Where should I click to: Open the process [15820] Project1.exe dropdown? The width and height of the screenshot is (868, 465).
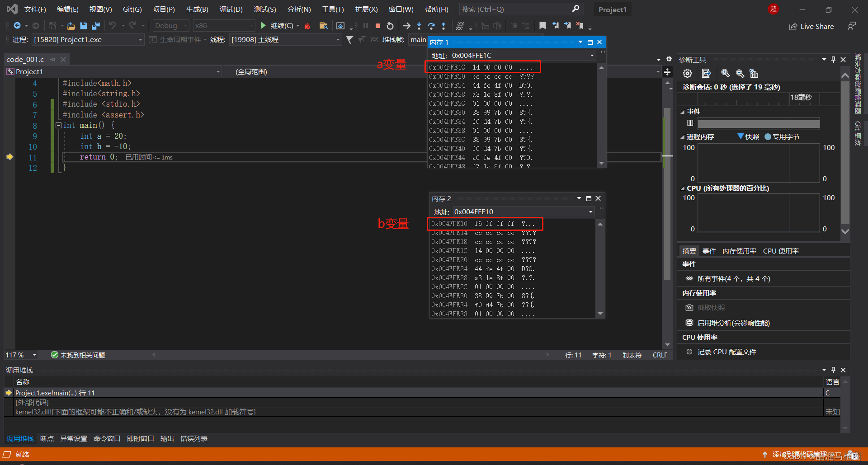tap(88, 40)
